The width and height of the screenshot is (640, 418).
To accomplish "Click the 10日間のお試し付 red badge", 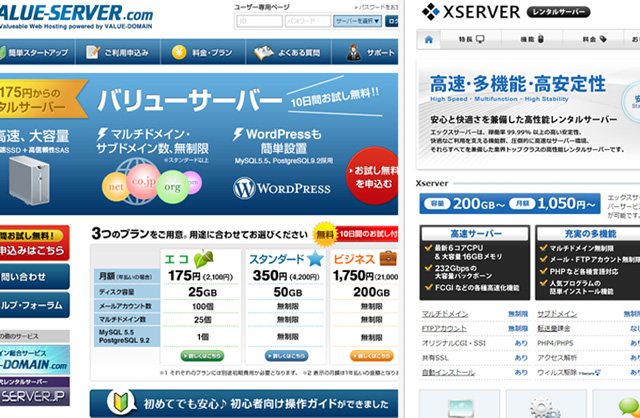I will pyautogui.click(x=367, y=234).
